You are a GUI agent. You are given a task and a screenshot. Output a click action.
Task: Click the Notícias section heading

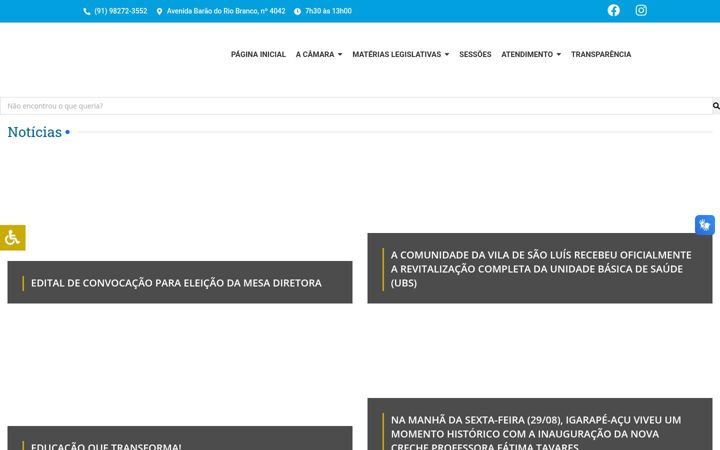point(34,132)
